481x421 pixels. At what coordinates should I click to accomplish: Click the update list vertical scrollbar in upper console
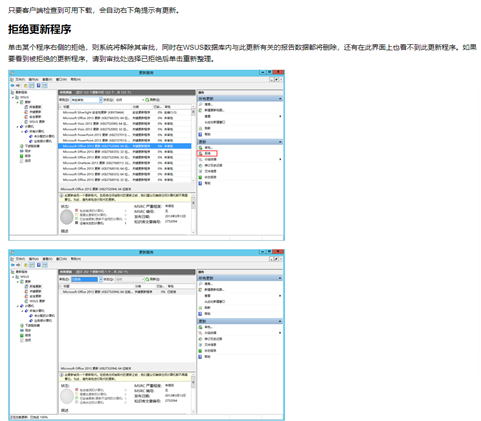coord(193,144)
